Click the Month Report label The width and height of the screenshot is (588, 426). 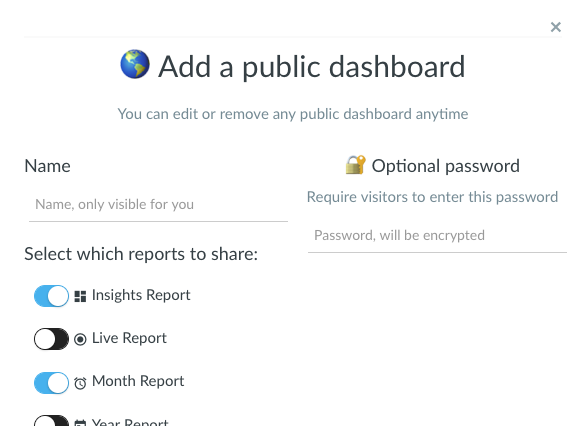[138, 381]
